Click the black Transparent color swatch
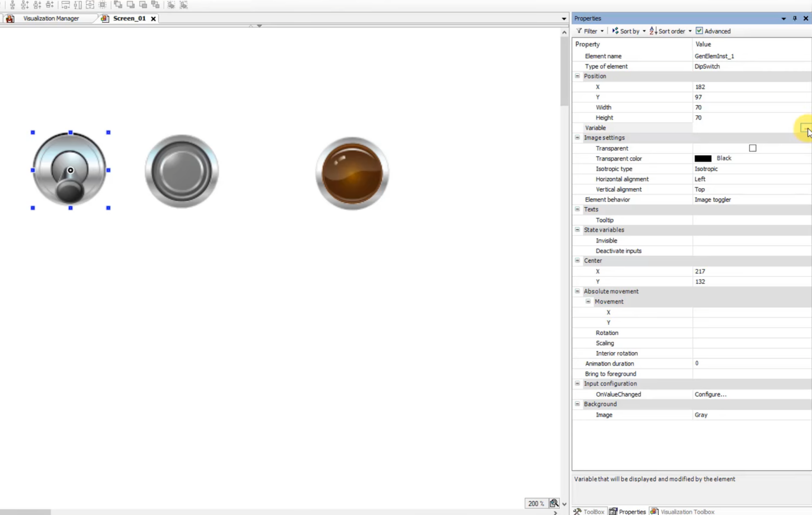This screenshot has height=515, width=812. 703,158
